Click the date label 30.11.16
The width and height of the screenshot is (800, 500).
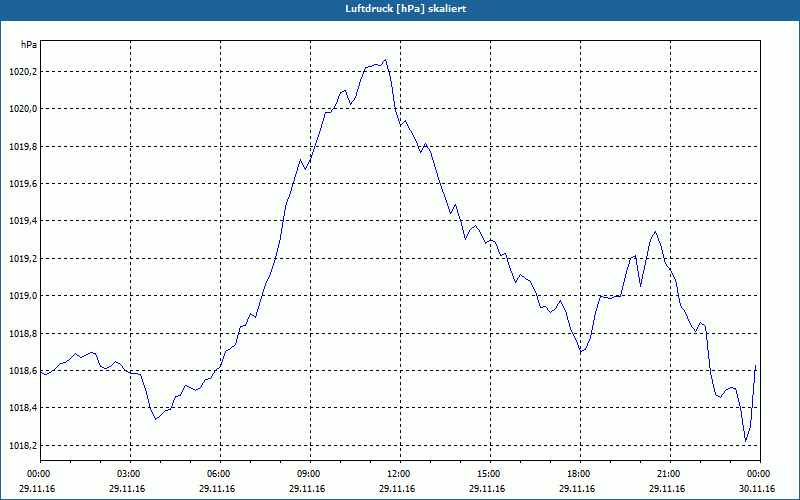757,489
